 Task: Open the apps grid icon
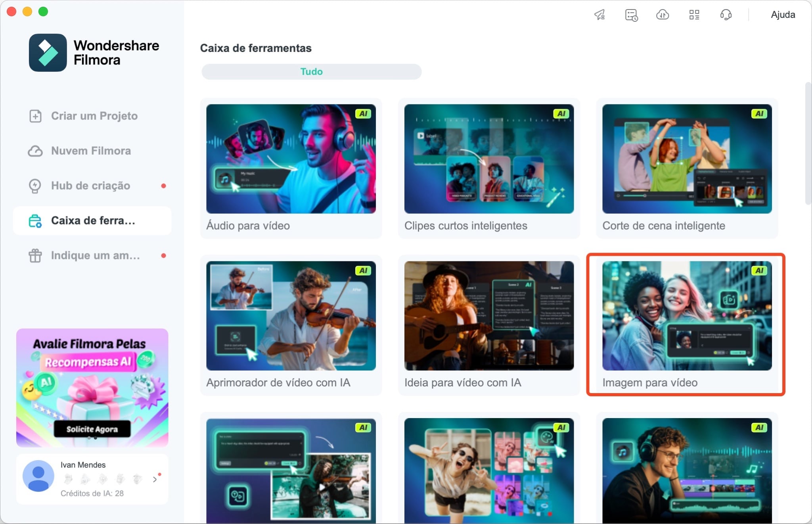(x=694, y=15)
